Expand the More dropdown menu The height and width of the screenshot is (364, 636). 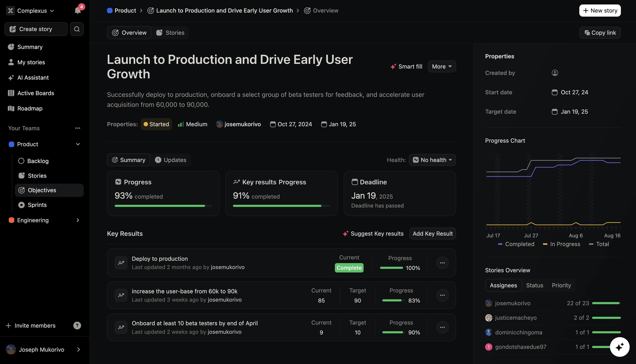click(x=442, y=66)
